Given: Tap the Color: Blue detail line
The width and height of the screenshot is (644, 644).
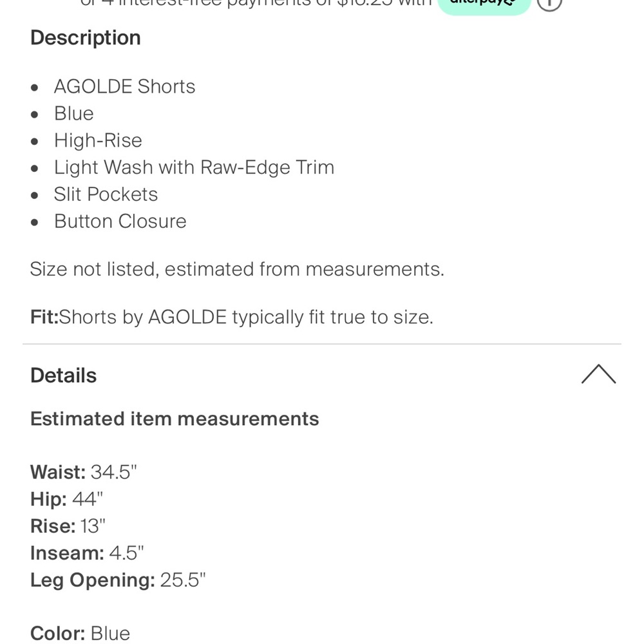Looking at the screenshot, I should coord(80,634).
